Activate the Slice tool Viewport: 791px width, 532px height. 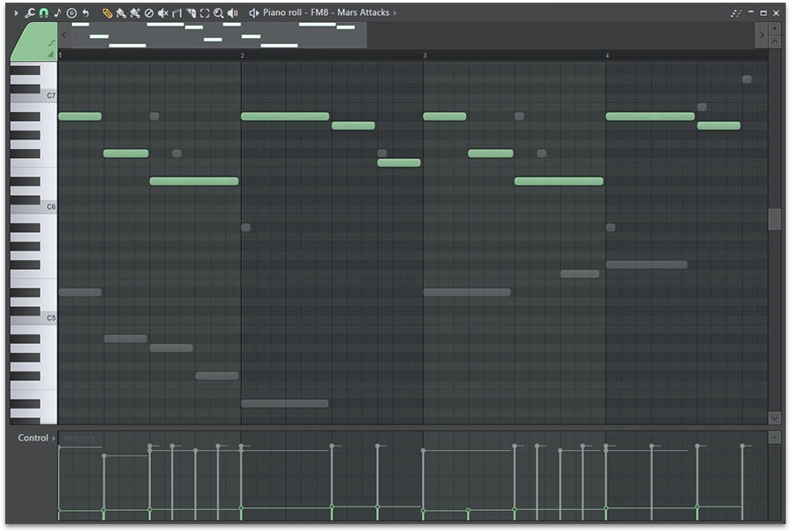coord(191,12)
